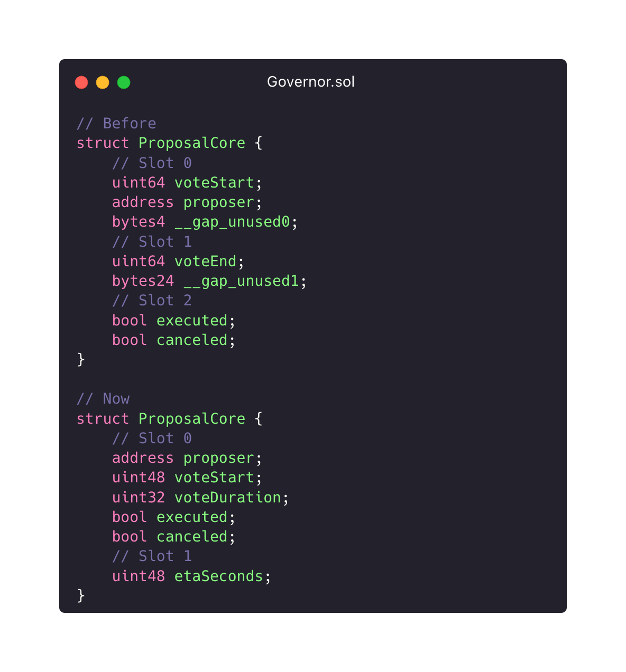Click the "// Slot 2" comment
Viewport: 626px width, 672px height.
[152, 301]
